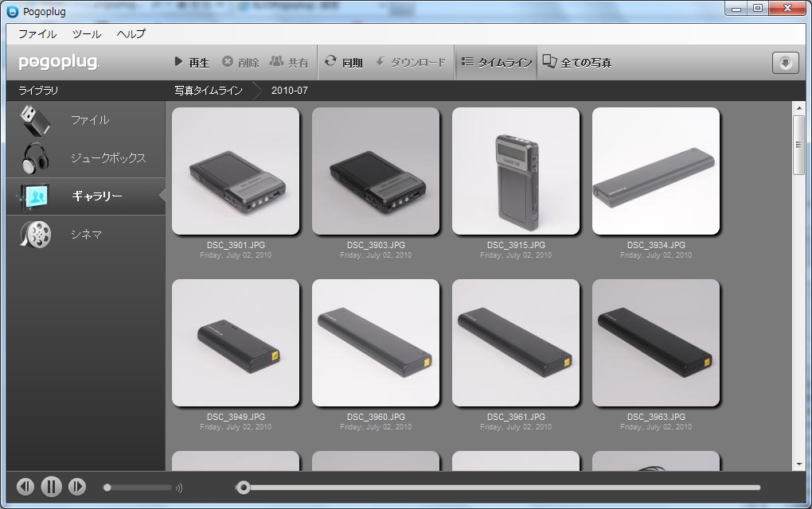Click the 2010-07 breadcrumb
Screen dimensions: 812x509
[x=290, y=91]
